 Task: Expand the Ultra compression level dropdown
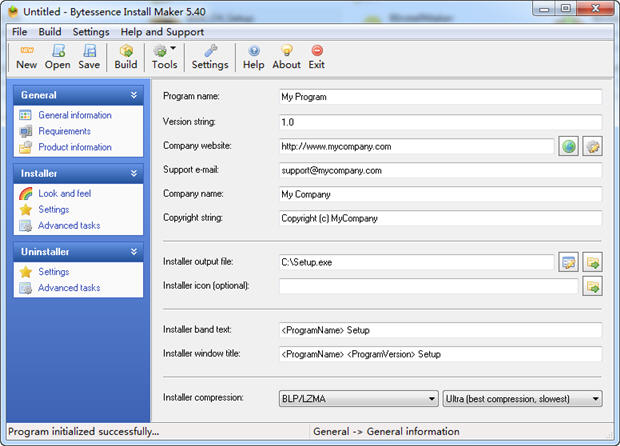pos(522,398)
